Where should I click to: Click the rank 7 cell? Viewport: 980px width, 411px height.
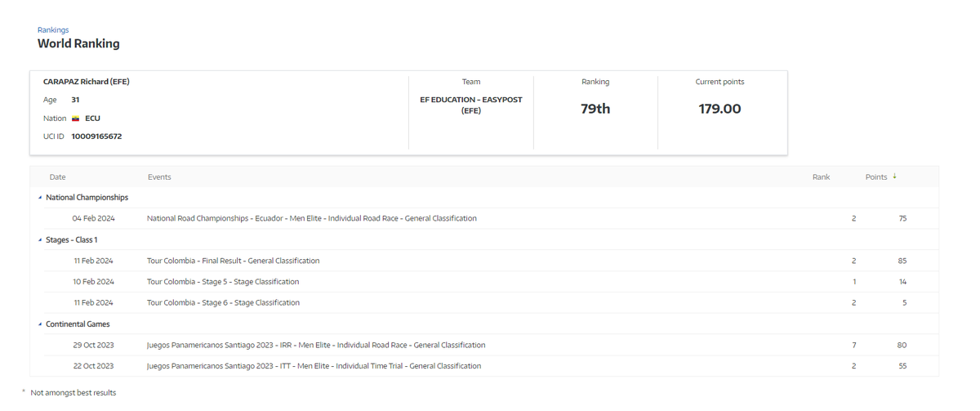[x=854, y=346]
